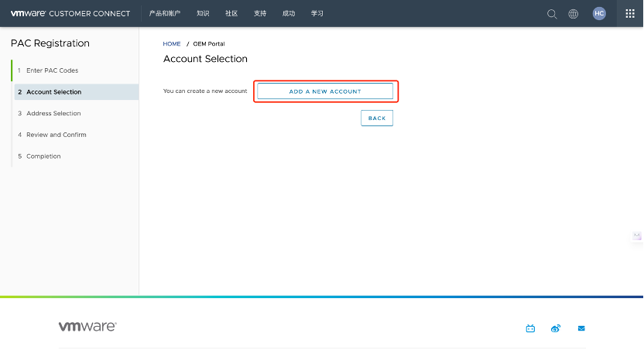Open the 成功 menu
The image size is (644, 350).
pyautogui.click(x=289, y=14)
